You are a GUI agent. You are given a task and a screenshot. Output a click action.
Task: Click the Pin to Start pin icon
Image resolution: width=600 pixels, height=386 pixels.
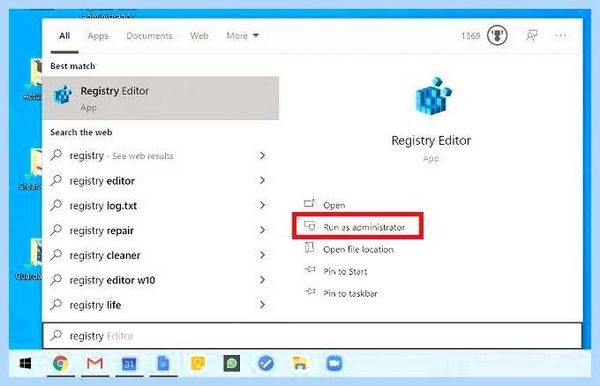pyautogui.click(x=310, y=270)
